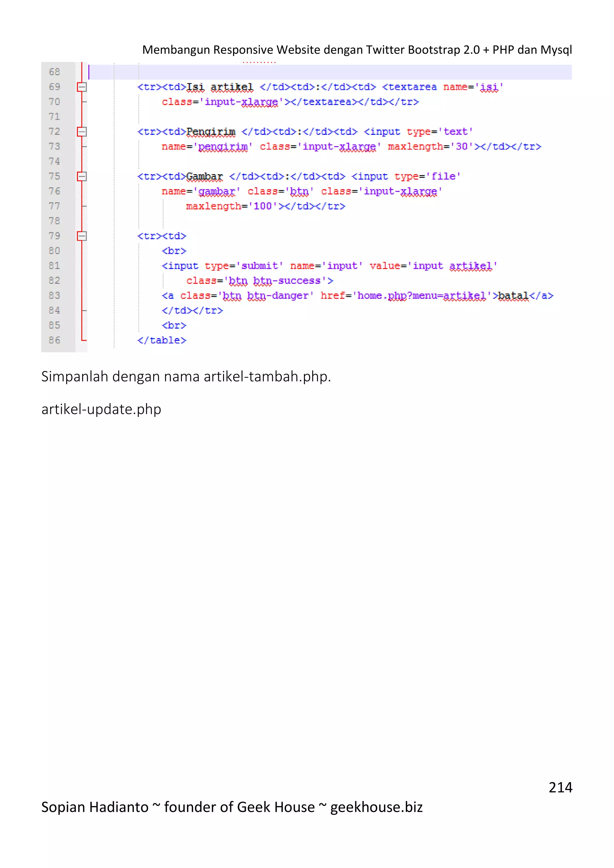The image size is (614, 868).
Task: Click the </td></tr> tag on line 84
Action: click(x=192, y=311)
